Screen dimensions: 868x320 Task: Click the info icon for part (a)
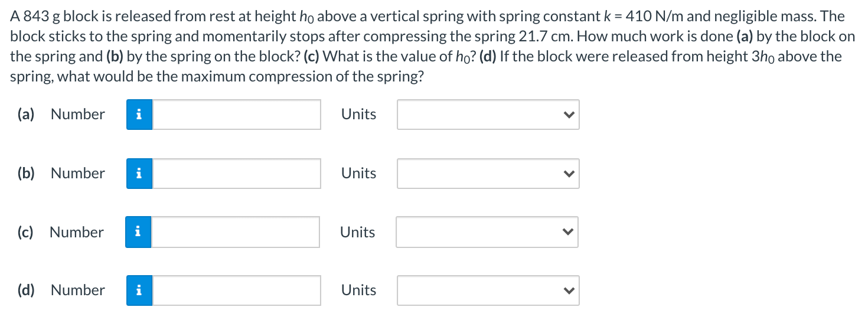(x=139, y=115)
